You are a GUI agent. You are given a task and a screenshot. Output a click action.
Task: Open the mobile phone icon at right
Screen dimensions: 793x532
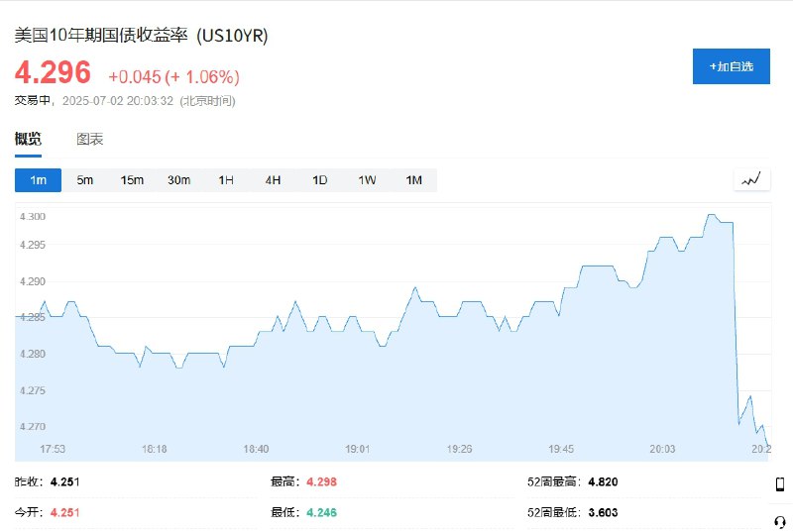(x=780, y=484)
